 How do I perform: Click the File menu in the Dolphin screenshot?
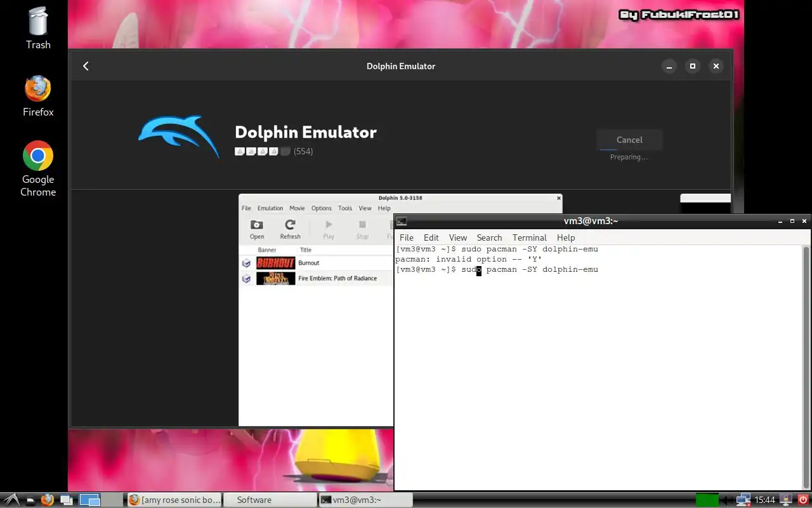246,208
